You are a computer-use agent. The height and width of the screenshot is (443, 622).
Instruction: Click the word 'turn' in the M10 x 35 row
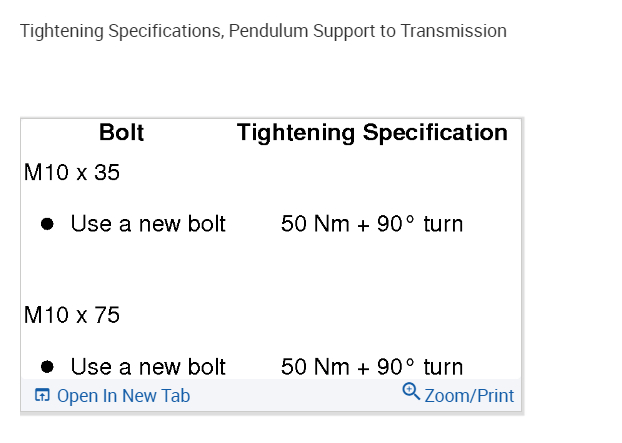pyautogui.click(x=443, y=224)
